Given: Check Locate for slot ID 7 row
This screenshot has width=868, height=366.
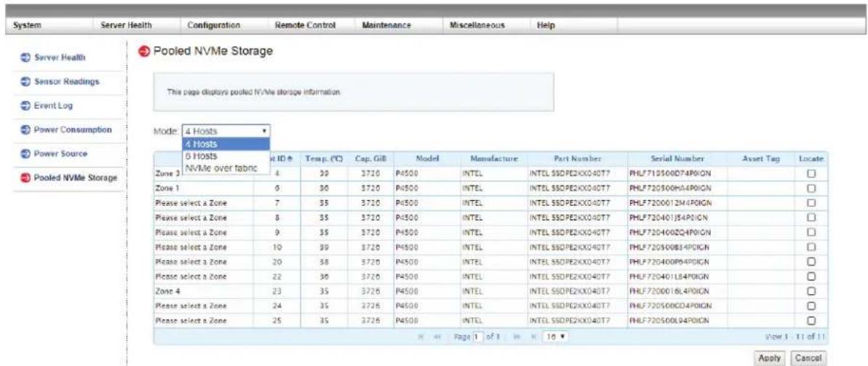Looking at the screenshot, I should point(811,203).
